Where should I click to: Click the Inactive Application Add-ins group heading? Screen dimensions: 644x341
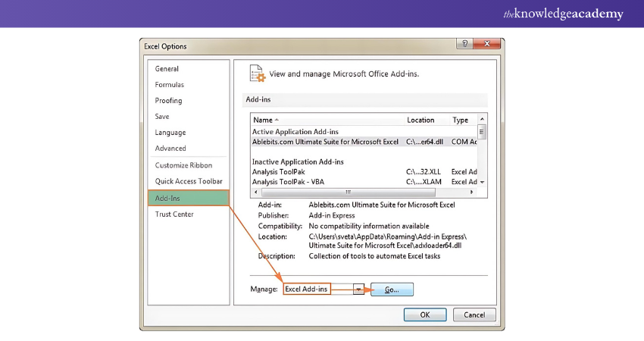(298, 162)
